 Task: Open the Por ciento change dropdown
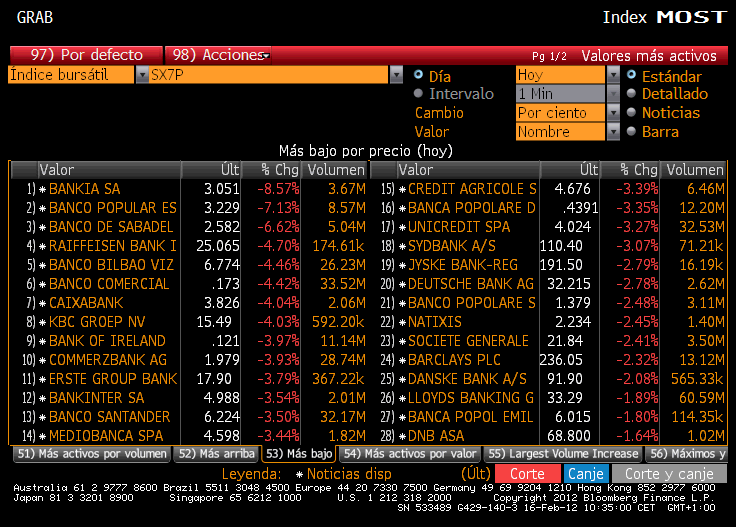click(x=613, y=113)
